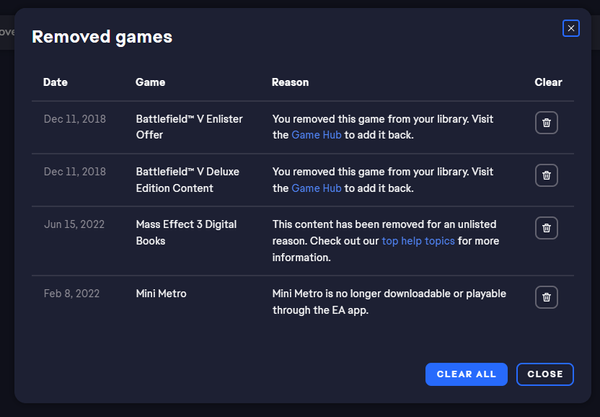
Task: Click the Reason column header
Action: [290, 82]
